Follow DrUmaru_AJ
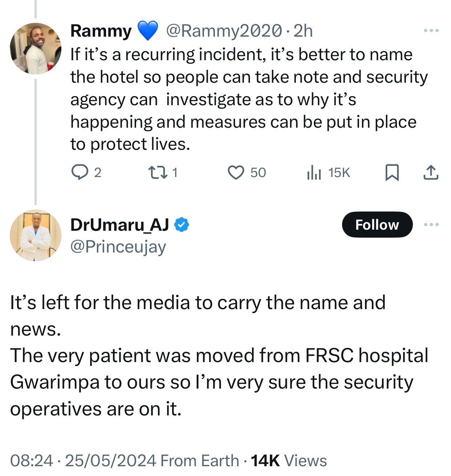The image size is (451, 476). point(377,225)
